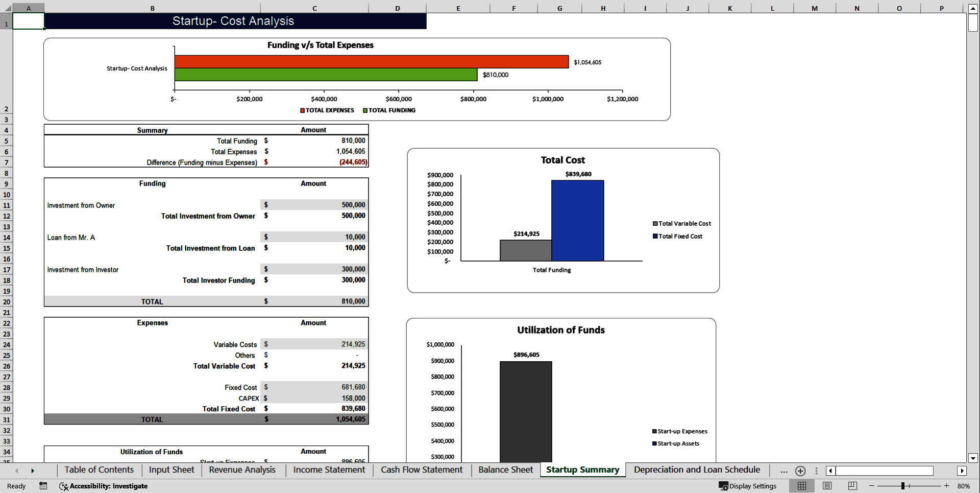Image resolution: width=980 pixels, height=493 pixels.
Task: Open Page Break Preview view
Action: (851, 486)
